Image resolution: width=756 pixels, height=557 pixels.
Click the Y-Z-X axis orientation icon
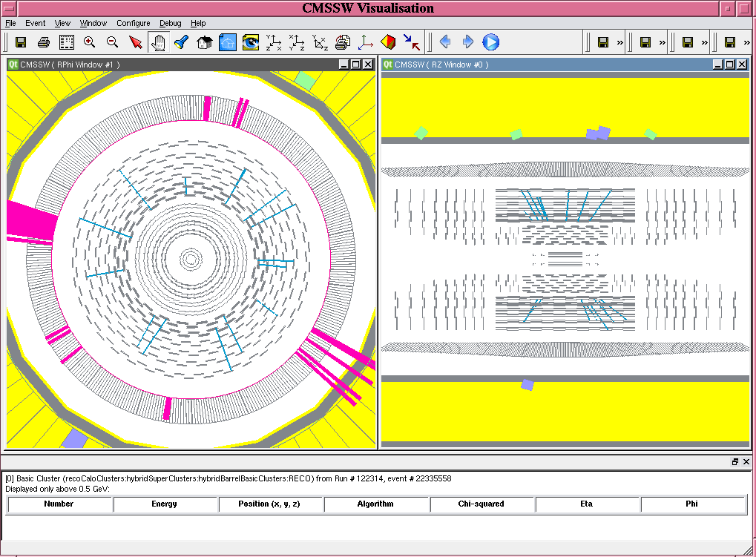click(273, 42)
